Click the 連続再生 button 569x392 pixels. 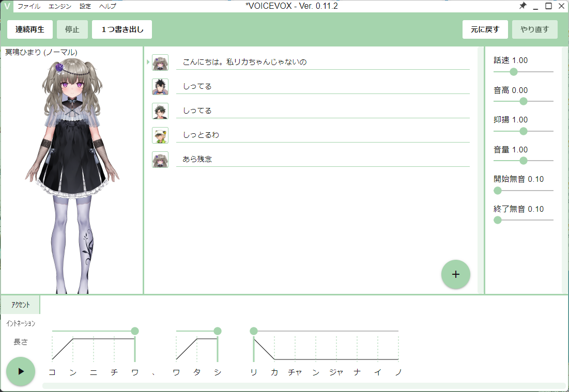29,29
